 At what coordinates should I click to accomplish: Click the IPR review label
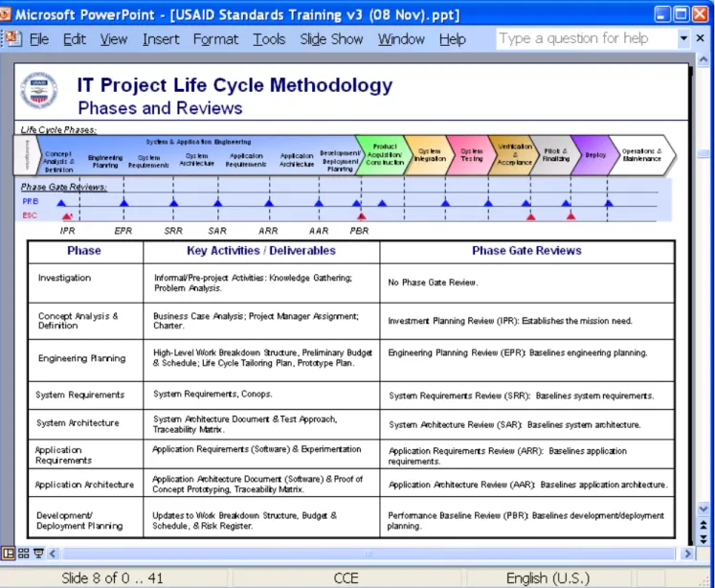[68, 231]
